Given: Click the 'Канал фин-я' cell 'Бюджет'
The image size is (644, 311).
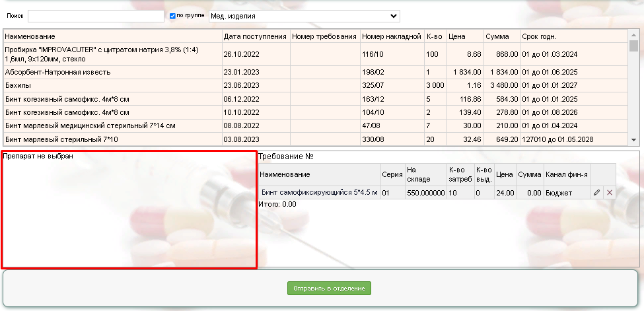Looking at the screenshot, I should (x=559, y=192).
